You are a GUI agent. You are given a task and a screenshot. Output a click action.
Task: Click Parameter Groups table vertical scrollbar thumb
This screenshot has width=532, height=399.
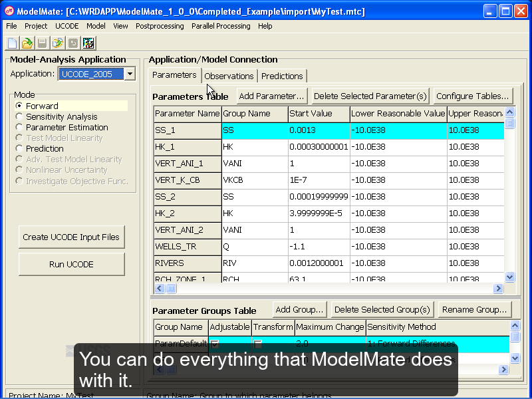pyautogui.click(x=515, y=336)
